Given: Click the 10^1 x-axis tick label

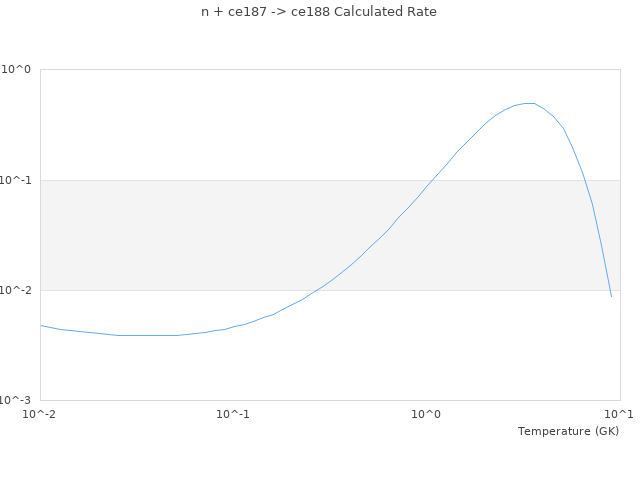Looking at the screenshot, I should pos(619,414).
